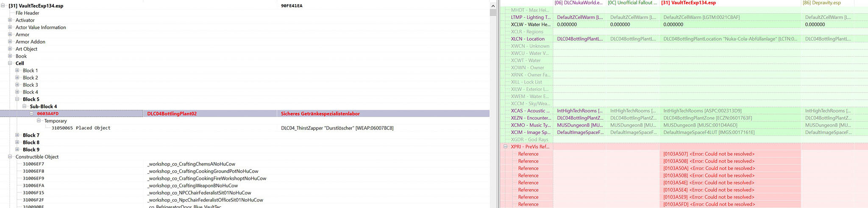868x208 pixels.
Task: Click the [06] DLCNukaWorld column header
Action: 578,3
